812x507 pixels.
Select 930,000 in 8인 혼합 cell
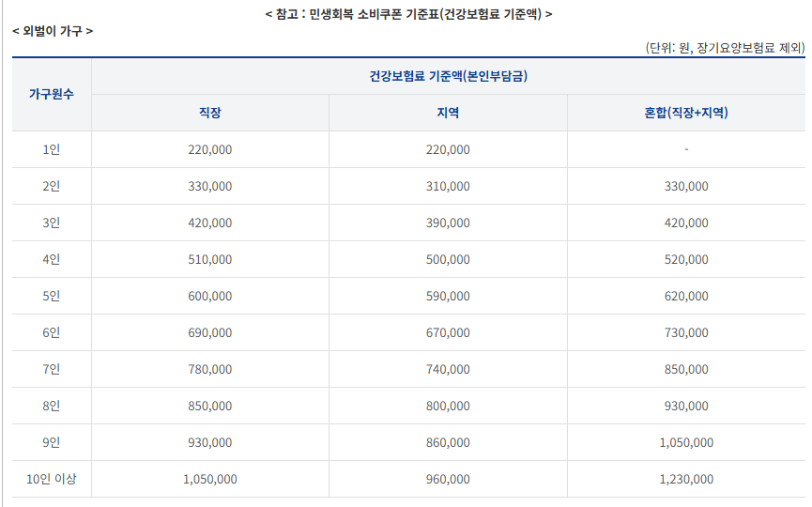[x=686, y=406]
